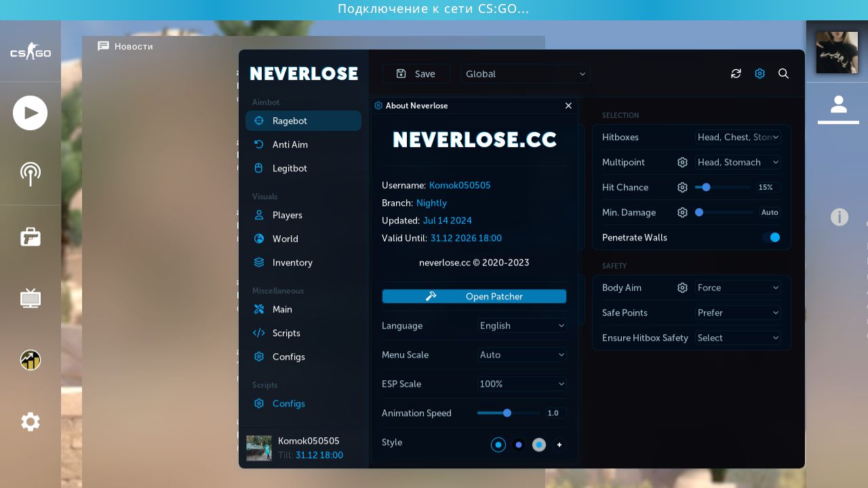Image resolution: width=868 pixels, height=488 pixels.
Task: Open the Menu Scale dropdown
Action: click(521, 355)
